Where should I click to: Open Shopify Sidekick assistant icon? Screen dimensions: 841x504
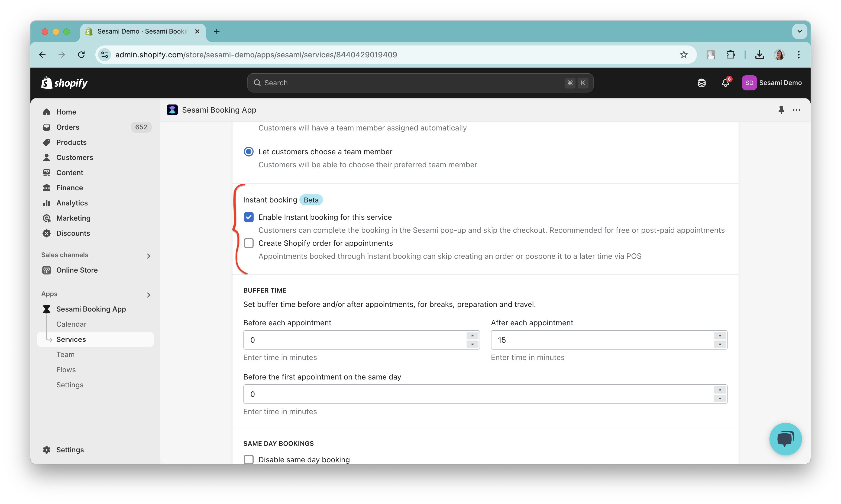[x=701, y=83]
